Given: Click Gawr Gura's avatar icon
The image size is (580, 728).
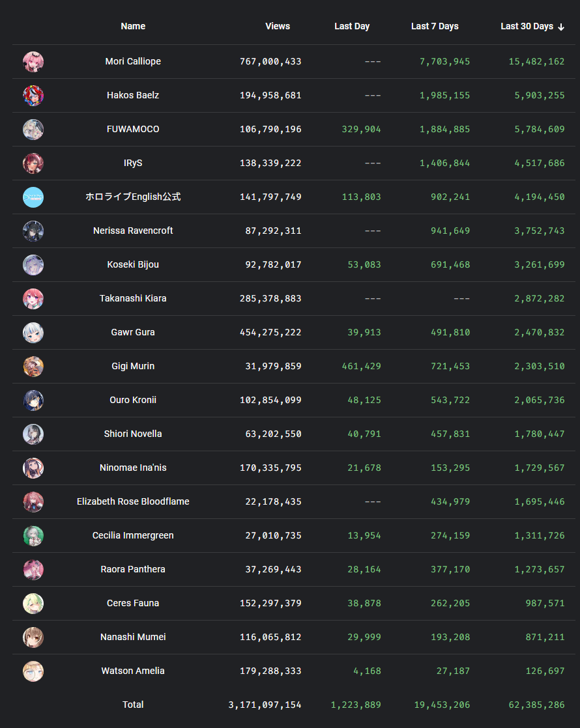Looking at the screenshot, I should pos(33,333).
